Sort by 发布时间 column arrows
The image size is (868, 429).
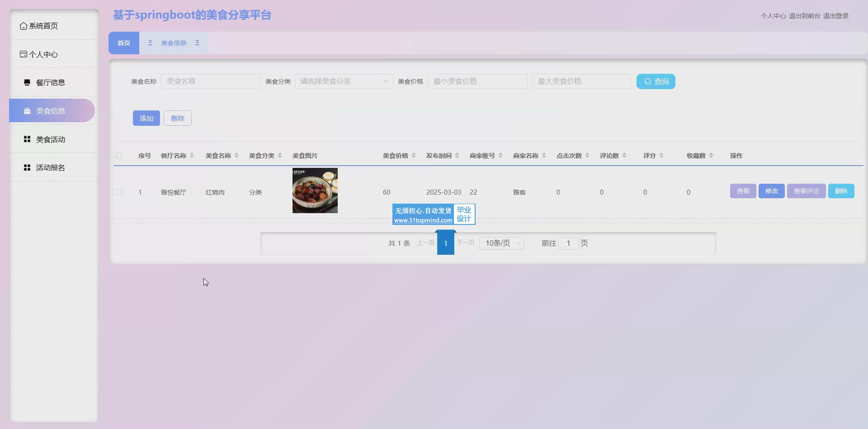click(x=457, y=156)
